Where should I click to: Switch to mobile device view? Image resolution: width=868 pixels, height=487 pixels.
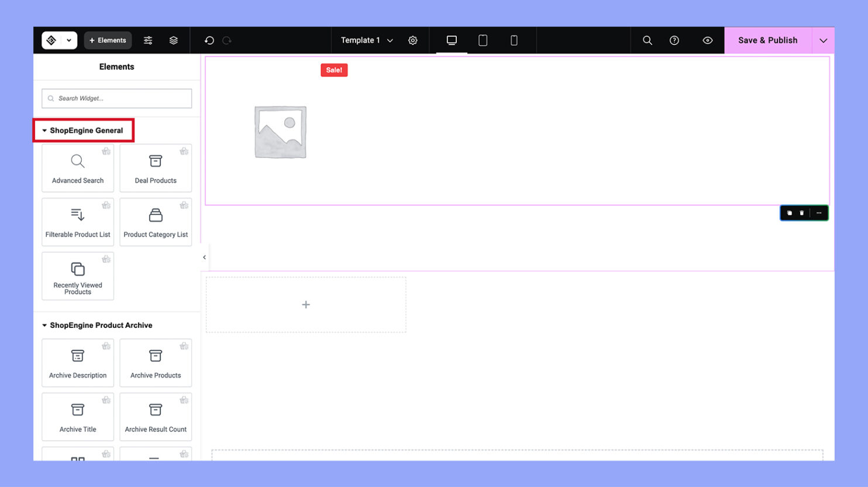click(x=514, y=40)
